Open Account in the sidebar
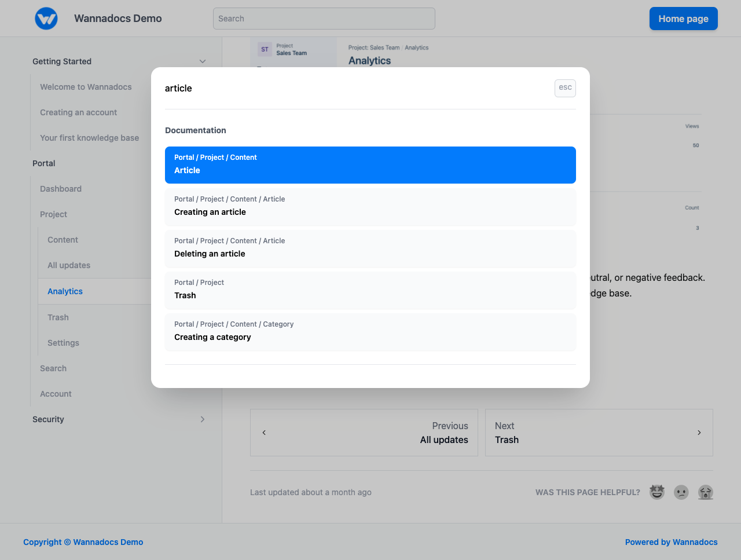741x560 pixels. pyautogui.click(x=56, y=394)
